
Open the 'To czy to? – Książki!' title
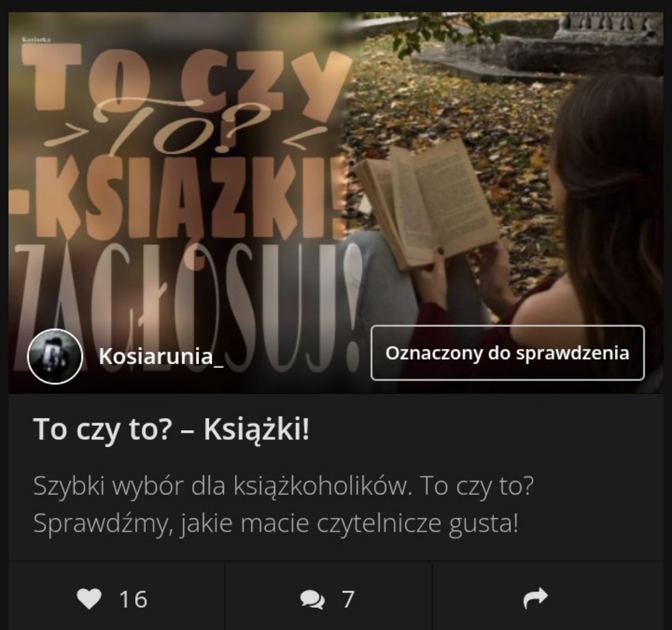click(171, 429)
